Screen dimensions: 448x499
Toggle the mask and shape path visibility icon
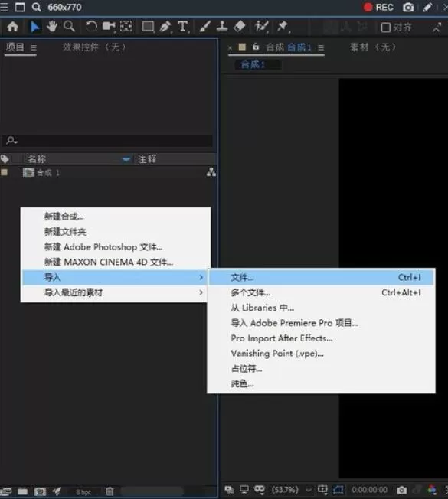(260, 490)
